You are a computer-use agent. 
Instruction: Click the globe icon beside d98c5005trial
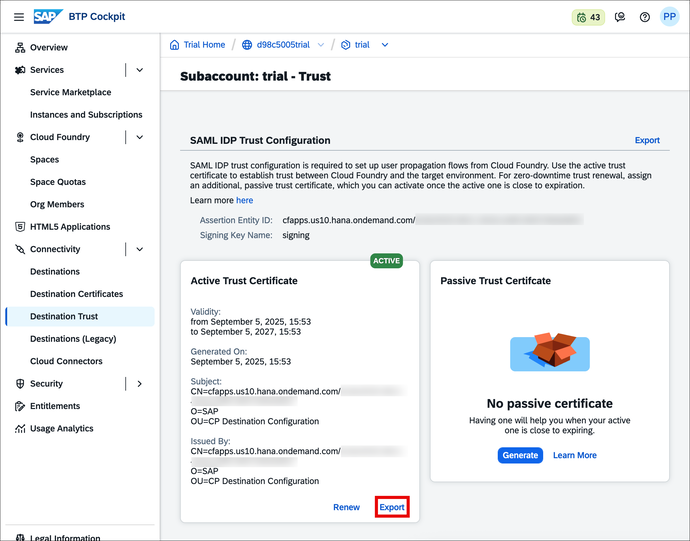[247, 45]
